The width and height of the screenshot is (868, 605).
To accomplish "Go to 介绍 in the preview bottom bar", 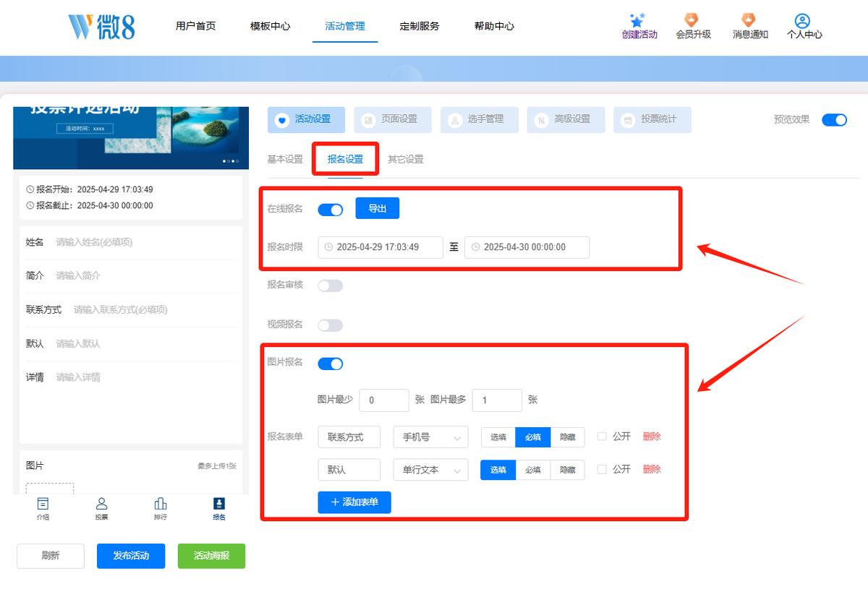I will (43, 508).
